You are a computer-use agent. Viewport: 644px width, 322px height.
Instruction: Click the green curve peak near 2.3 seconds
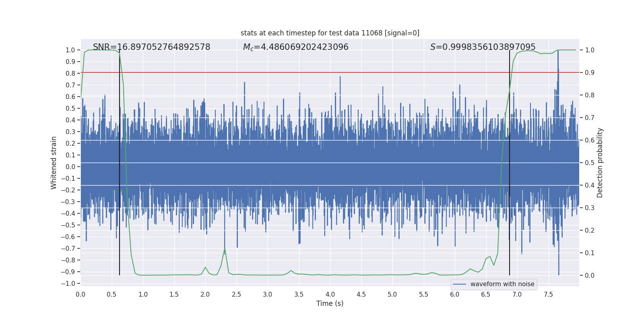coord(225,249)
